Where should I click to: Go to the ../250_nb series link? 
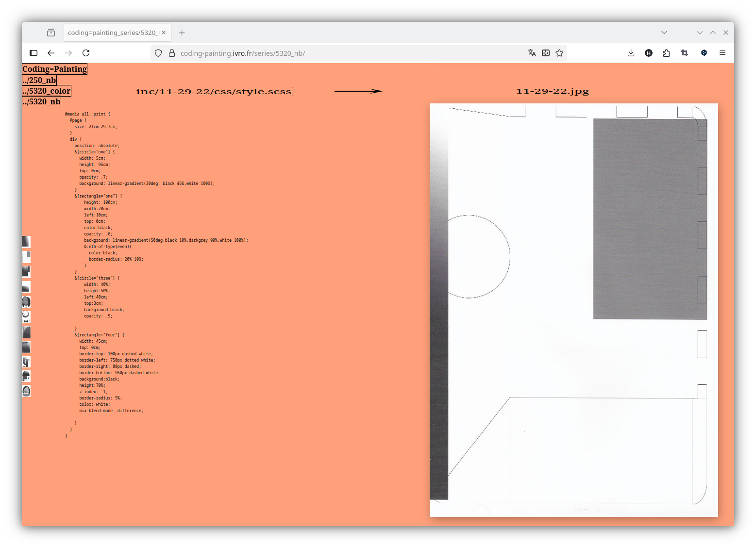click(39, 80)
